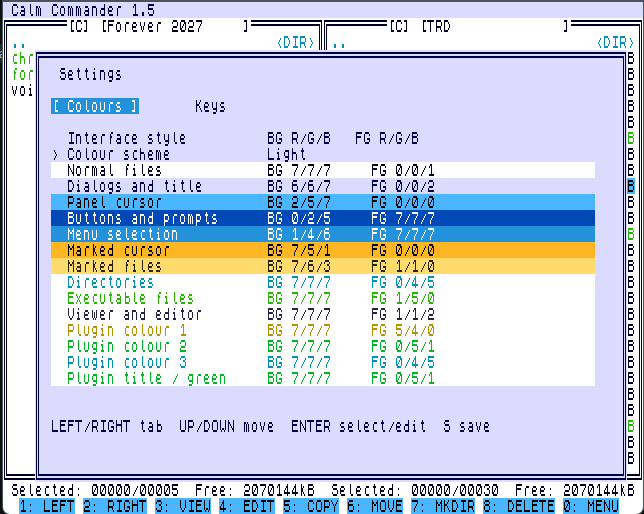
Task: Select the Plugin colour 2 row
Action: pos(323,346)
